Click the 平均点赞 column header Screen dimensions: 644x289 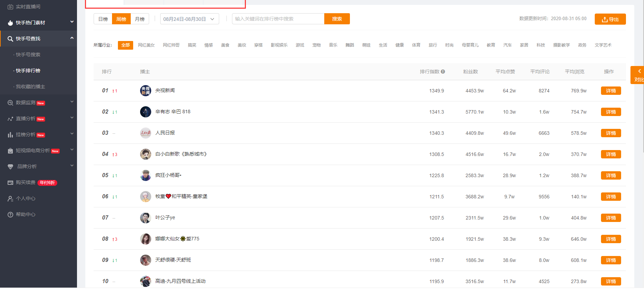click(505, 72)
